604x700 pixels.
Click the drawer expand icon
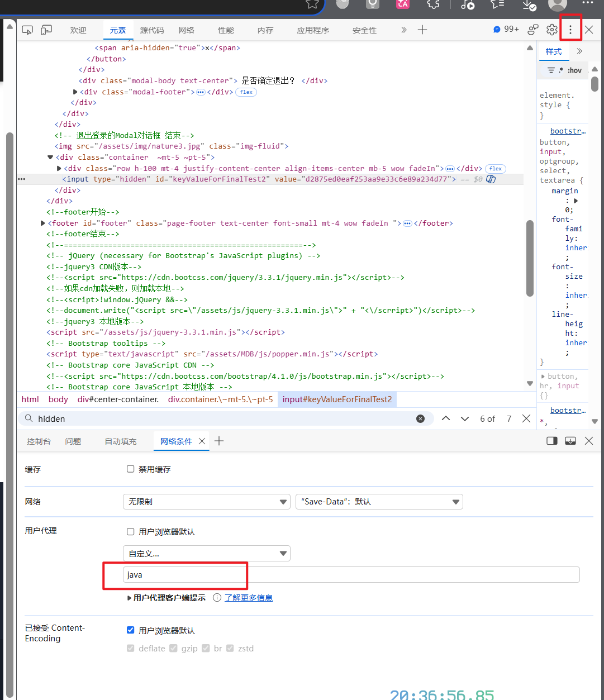[x=570, y=441]
